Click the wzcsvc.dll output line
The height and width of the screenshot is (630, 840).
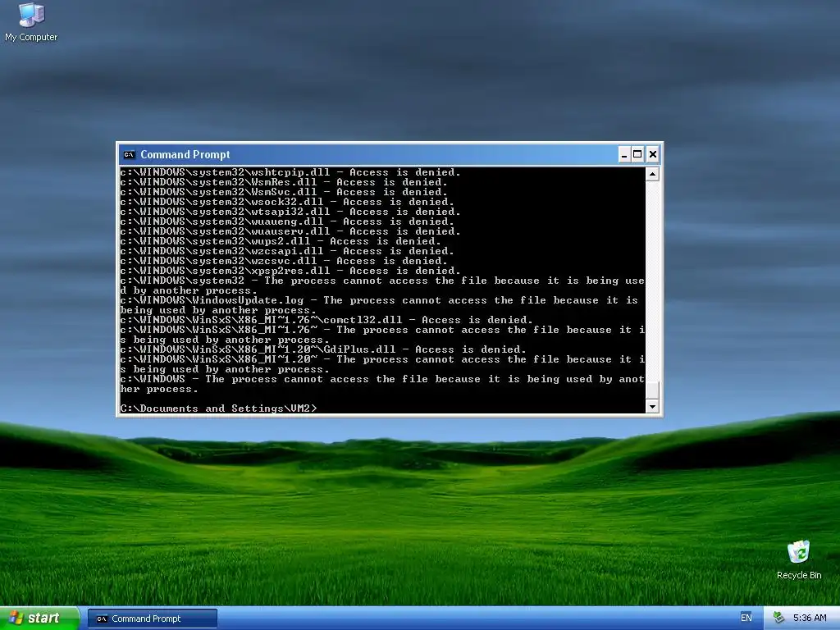tap(284, 261)
